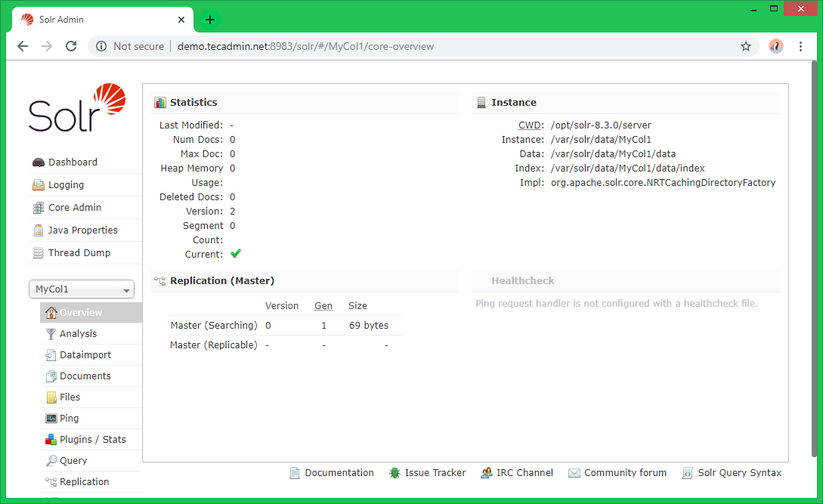This screenshot has height=504, width=823.
Task: Click the Instance server icon
Action: click(481, 102)
